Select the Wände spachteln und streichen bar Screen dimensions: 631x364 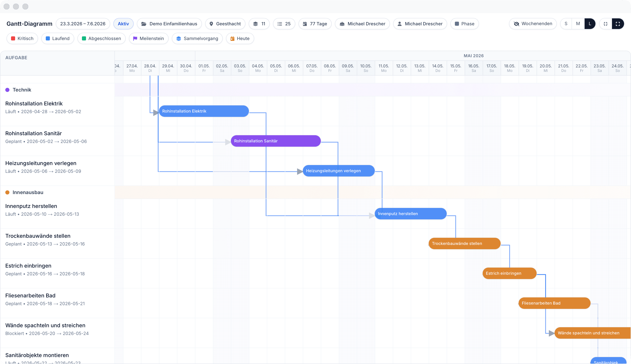(593, 333)
